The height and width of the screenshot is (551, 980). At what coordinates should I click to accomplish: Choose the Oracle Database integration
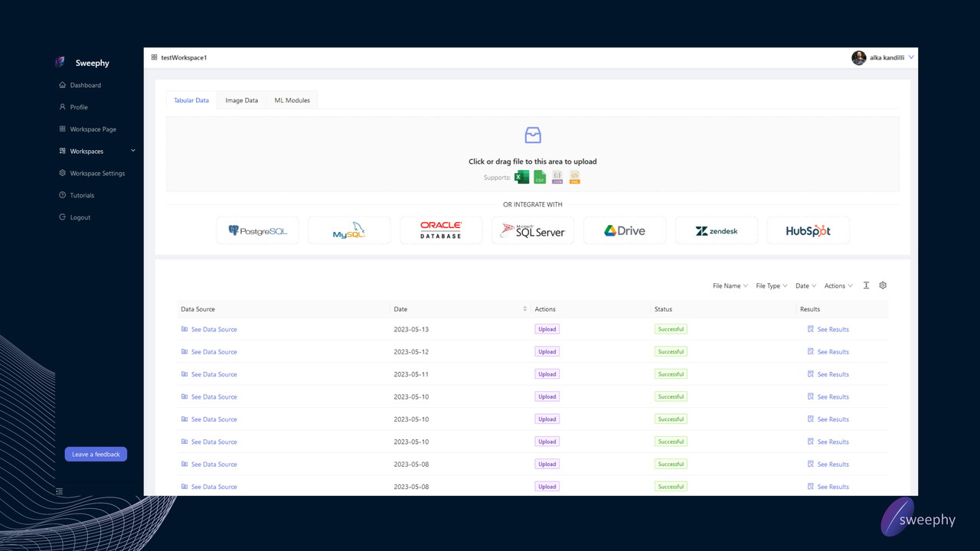click(x=441, y=230)
